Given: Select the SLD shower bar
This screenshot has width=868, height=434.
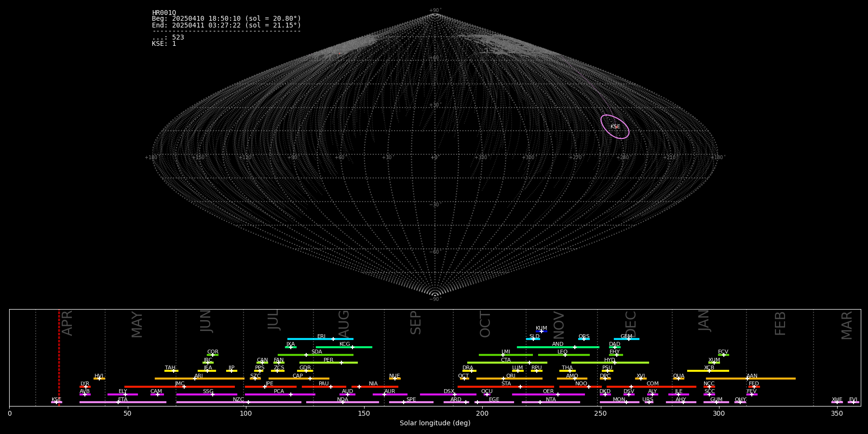Looking at the screenshot, I should [x=533, y=339].
